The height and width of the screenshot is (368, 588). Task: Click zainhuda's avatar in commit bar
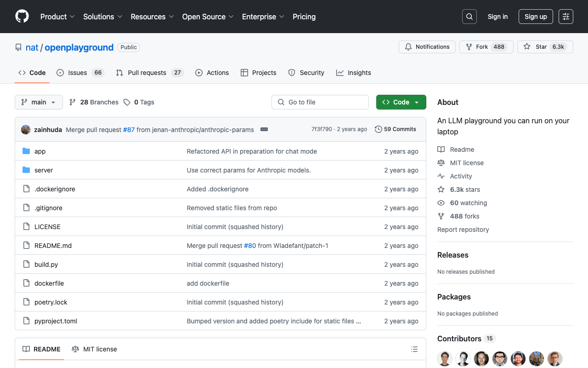pyautogui.click(x=26, y=130)
